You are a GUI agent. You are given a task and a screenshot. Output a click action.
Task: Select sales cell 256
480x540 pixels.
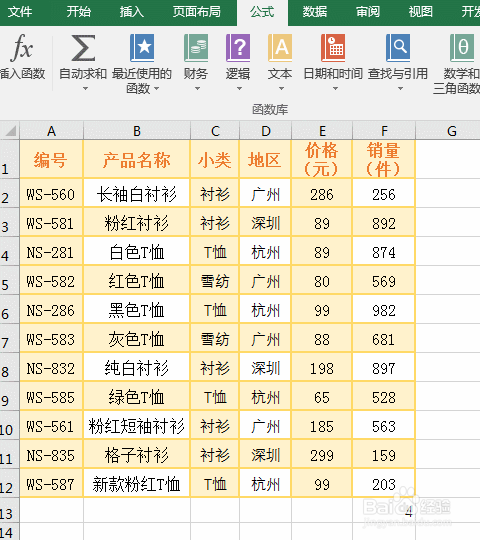tap(384, 193)
